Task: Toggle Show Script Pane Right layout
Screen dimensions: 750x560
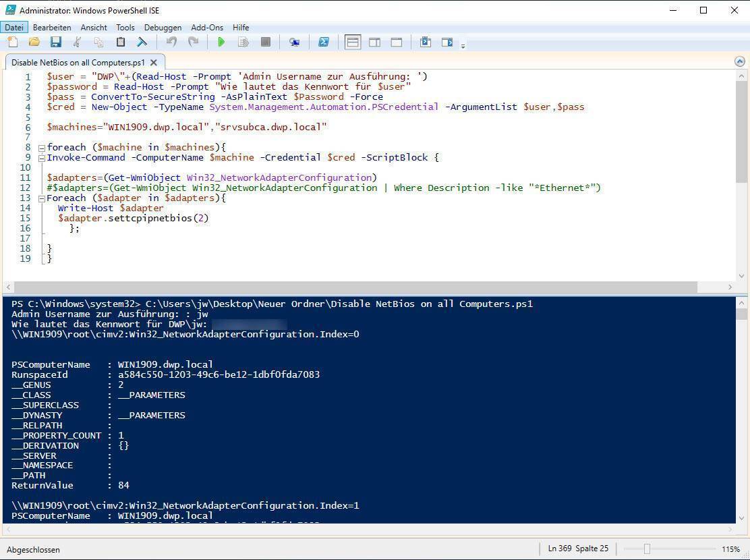Action: pos(374,43)
